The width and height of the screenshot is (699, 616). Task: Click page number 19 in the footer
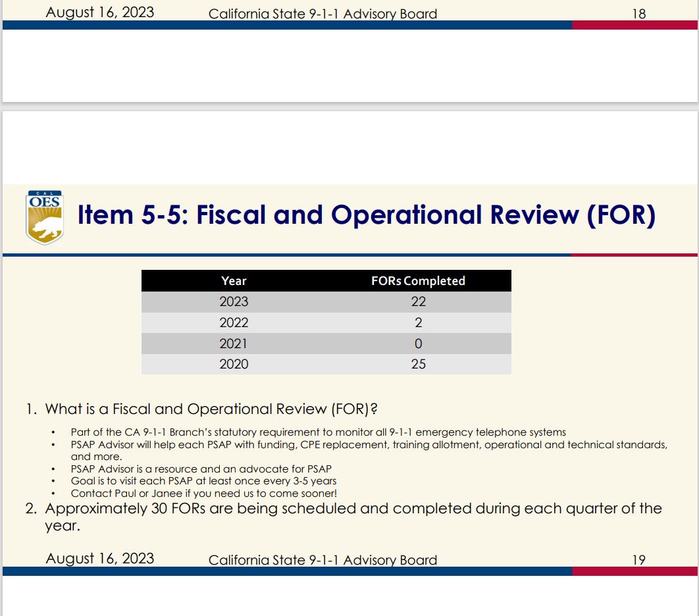[x=638, y=560]
